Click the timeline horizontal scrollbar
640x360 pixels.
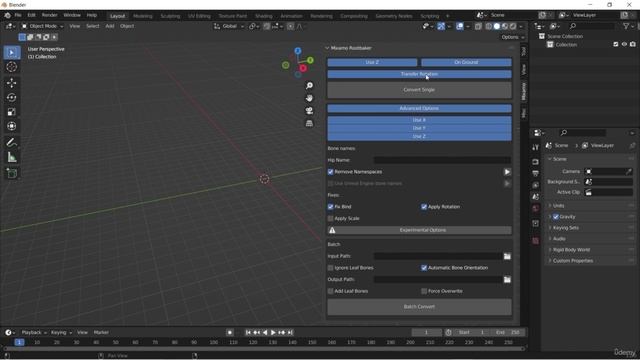click(x=264, y=349)
